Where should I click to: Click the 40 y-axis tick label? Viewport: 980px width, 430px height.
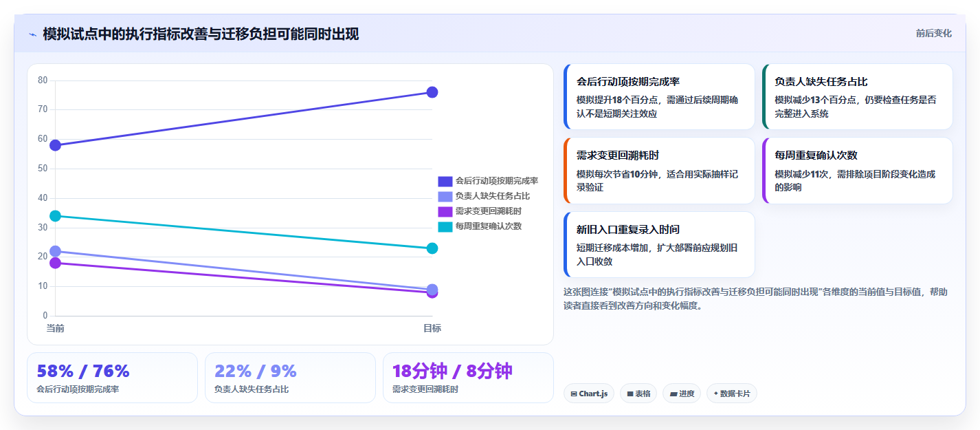43,198
